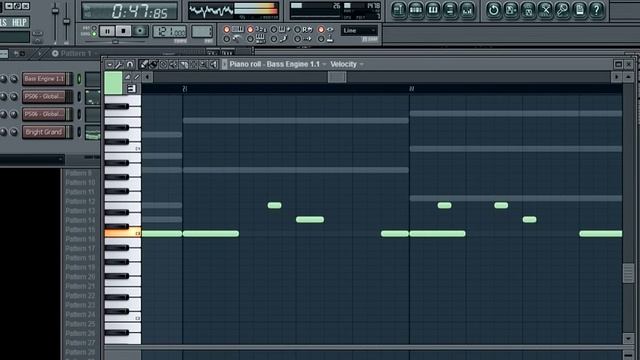
Task: Select the piano roll Playback speaker tool
Action: pyautogui.click(x=213, y=64)
